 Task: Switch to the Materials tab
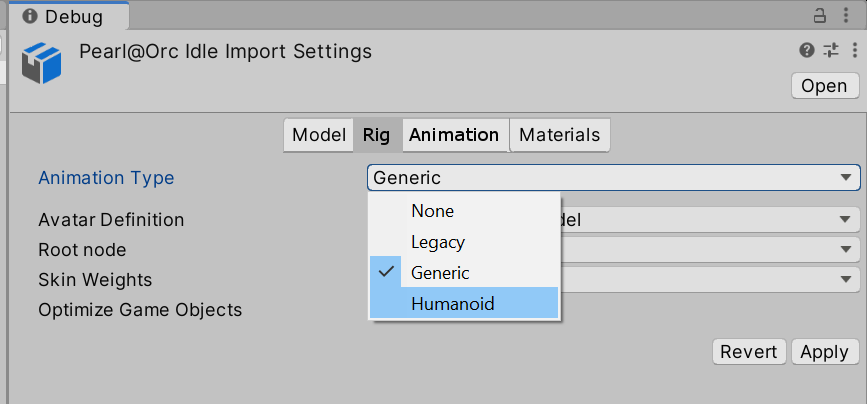coord(560,135)
